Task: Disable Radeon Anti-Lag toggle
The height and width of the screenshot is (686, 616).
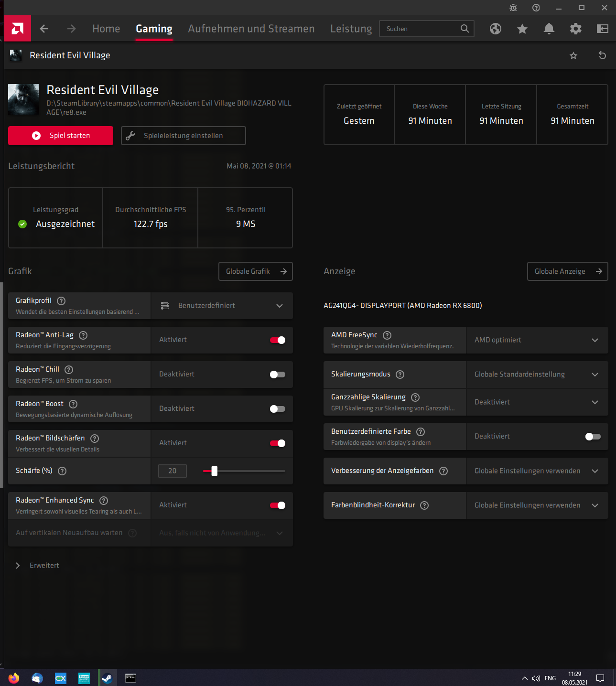Action: (x=278, y=340)
